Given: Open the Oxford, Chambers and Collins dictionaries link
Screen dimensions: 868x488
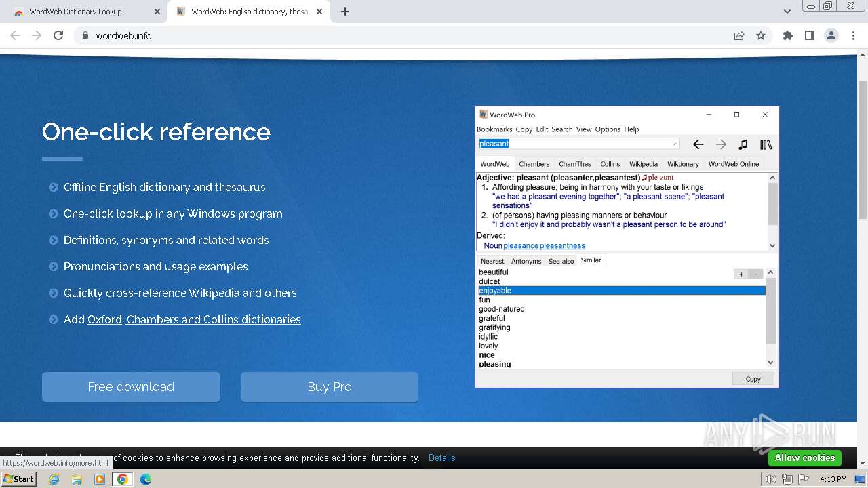Looking at the screenshot, I should [x=194, y=319].
